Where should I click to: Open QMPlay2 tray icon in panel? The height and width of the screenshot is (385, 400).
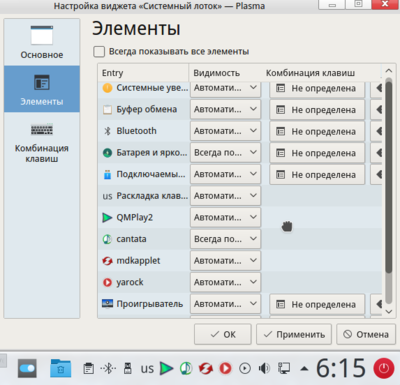pos(166,368)
